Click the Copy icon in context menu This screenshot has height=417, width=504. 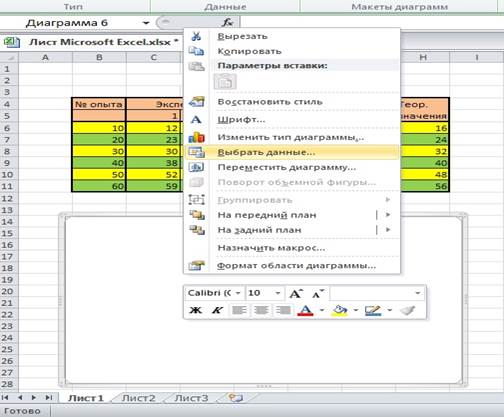pos(196,51)
